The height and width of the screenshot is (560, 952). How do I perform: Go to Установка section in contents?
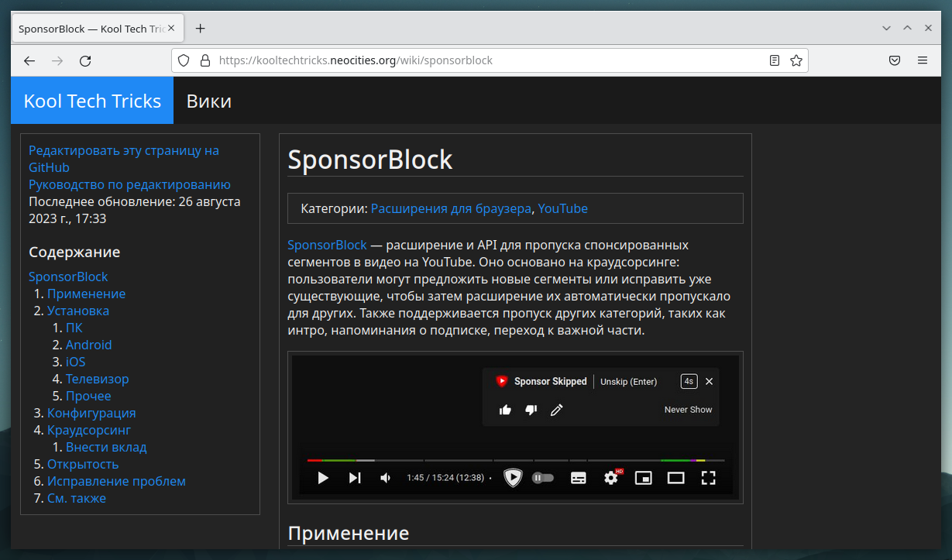click(x=78, y=311)
